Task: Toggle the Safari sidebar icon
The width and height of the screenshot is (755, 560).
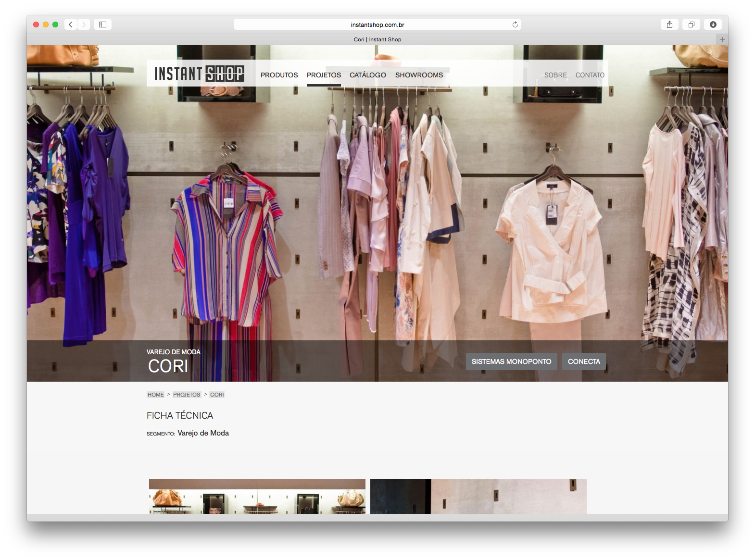Action: pyautogui.click(x=102, y=25)
